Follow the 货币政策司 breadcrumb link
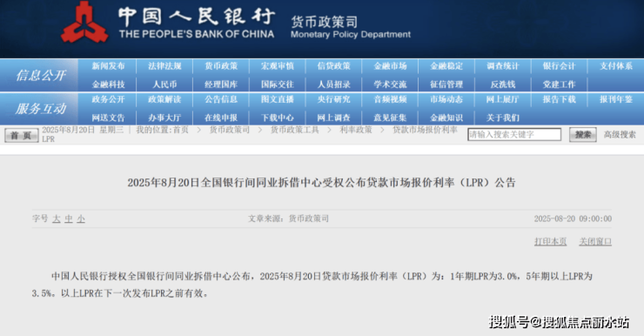 click(230, 131)
